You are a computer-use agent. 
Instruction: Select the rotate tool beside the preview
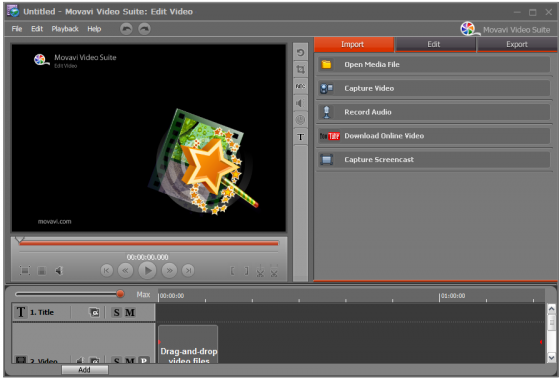(300, 53)
